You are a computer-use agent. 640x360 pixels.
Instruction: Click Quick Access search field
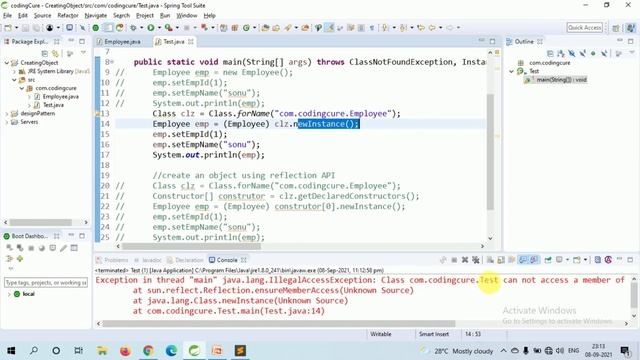point(584,28)
